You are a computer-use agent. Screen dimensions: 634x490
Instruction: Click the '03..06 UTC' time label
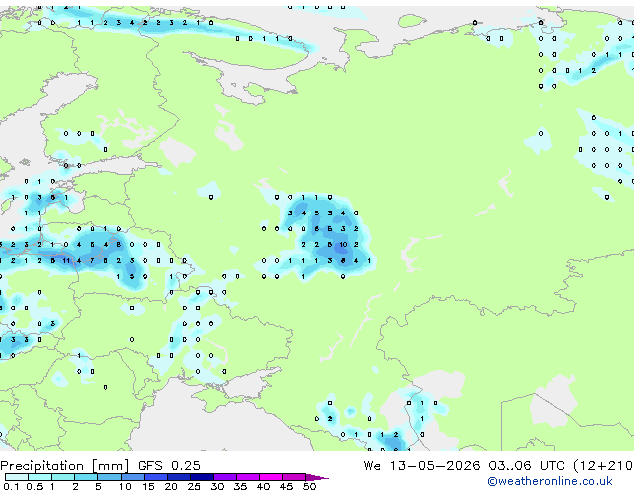click(x=526, y=466)
